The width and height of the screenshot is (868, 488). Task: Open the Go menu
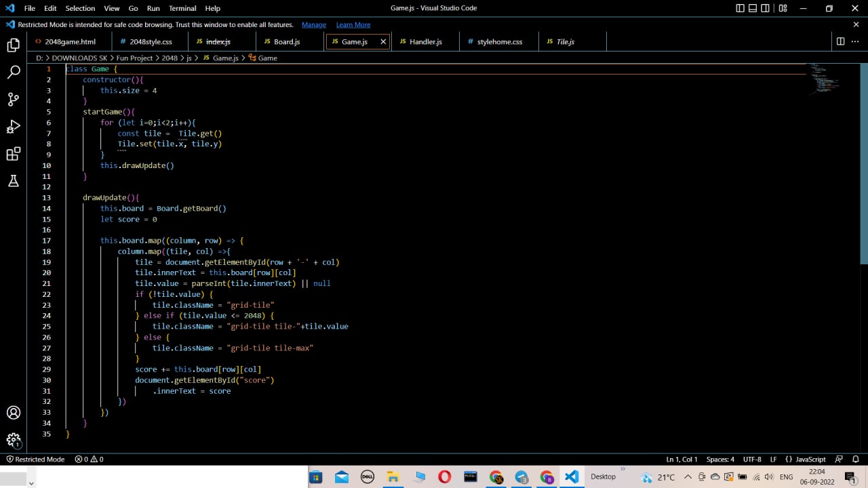point(133,8)
